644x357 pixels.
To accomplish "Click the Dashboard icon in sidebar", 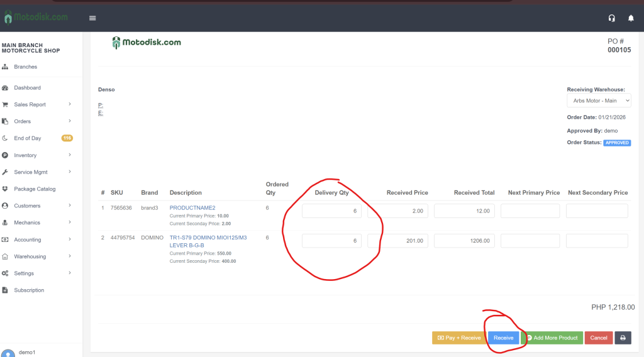I will click(x=5, y=88).
